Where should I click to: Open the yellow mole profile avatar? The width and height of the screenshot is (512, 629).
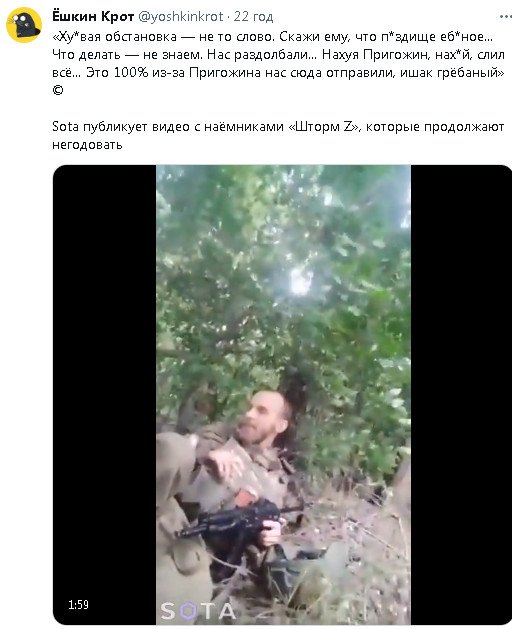[24, 24]
